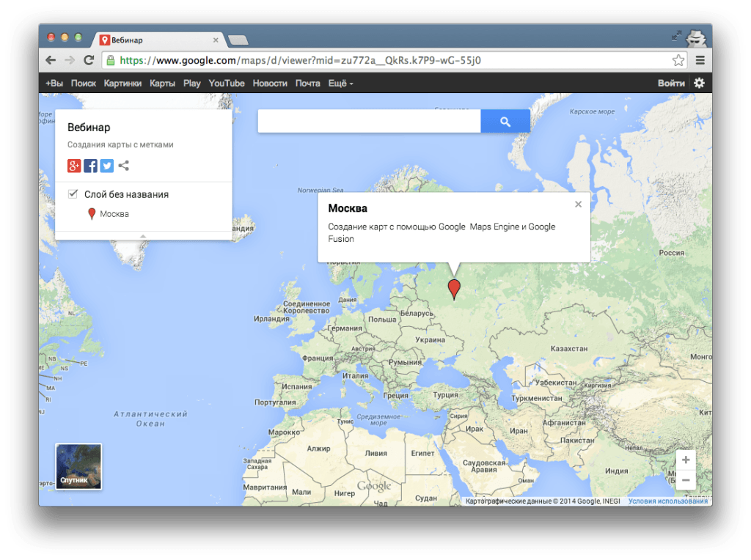
Task: Click the Войти sign-in button
Action: 671,84
